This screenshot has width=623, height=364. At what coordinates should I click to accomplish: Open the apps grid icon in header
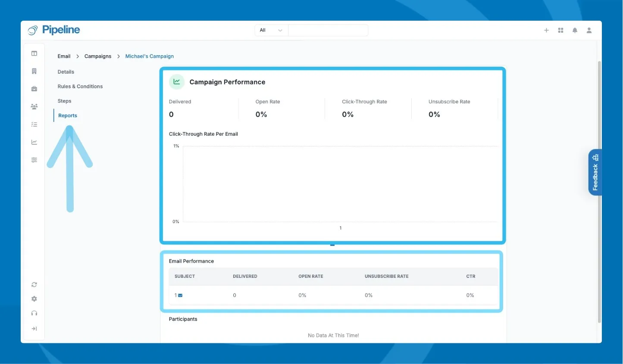pos(560,30)
